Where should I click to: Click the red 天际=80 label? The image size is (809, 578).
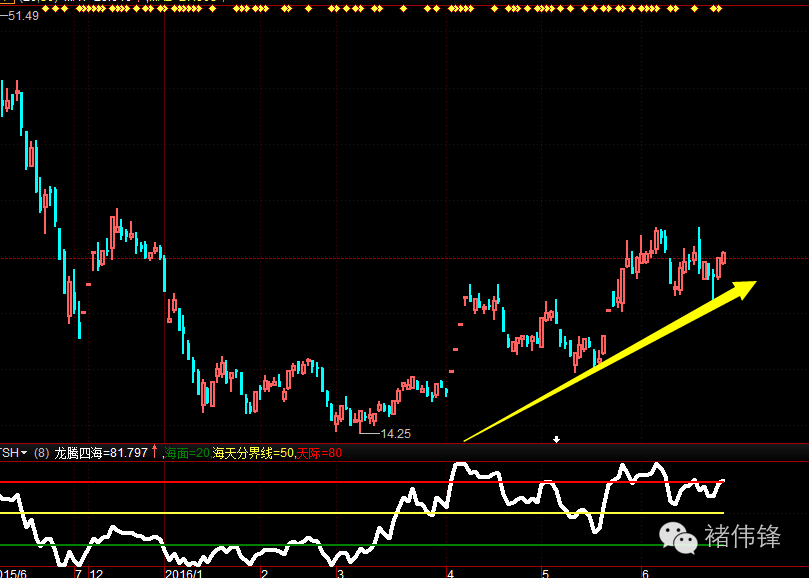319,453
